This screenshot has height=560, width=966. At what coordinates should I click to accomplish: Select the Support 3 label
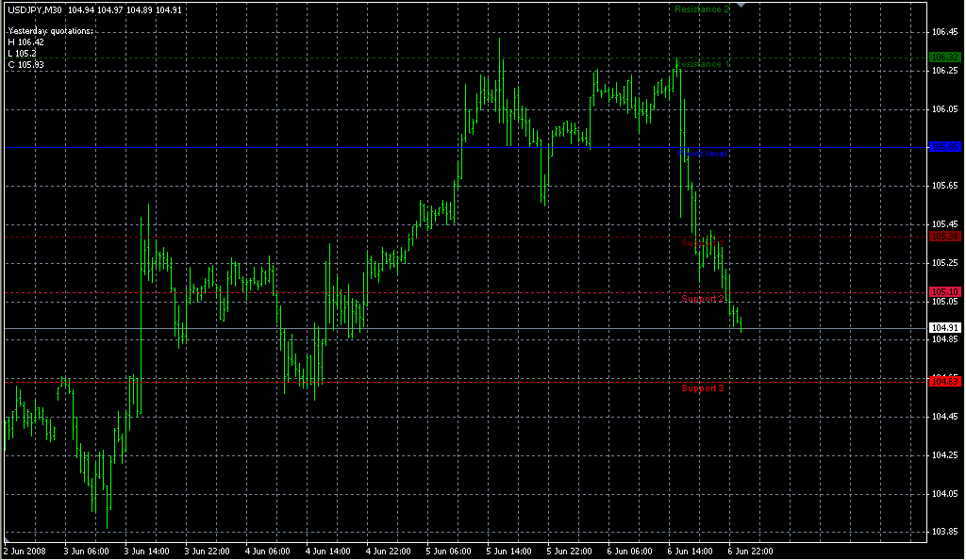tap(703, 388)
